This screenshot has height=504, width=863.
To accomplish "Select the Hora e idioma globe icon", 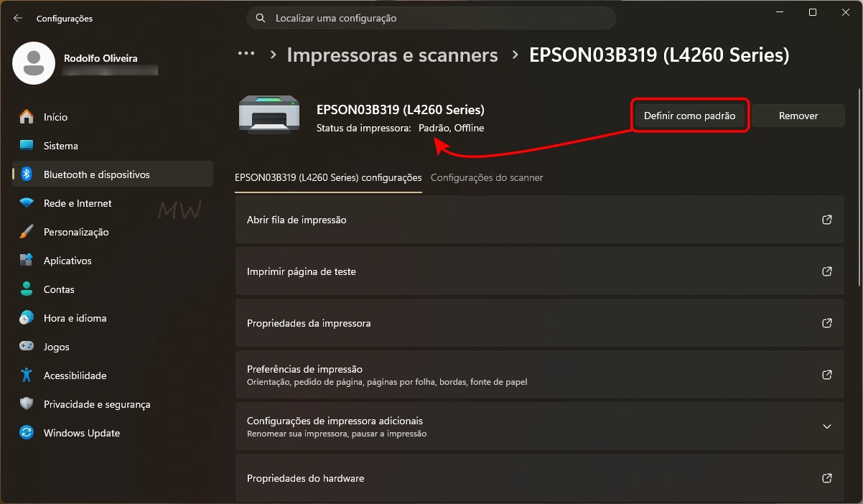I will (x=27, y=318).
